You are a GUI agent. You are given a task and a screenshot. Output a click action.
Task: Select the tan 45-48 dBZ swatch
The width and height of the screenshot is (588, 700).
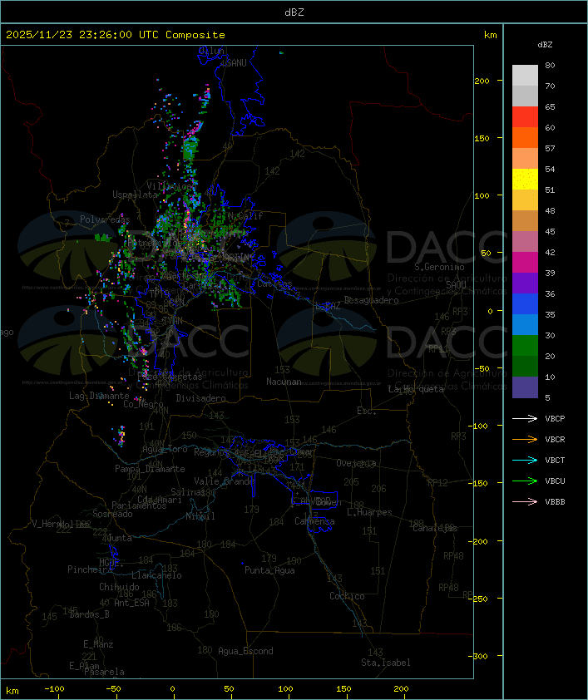525,221
